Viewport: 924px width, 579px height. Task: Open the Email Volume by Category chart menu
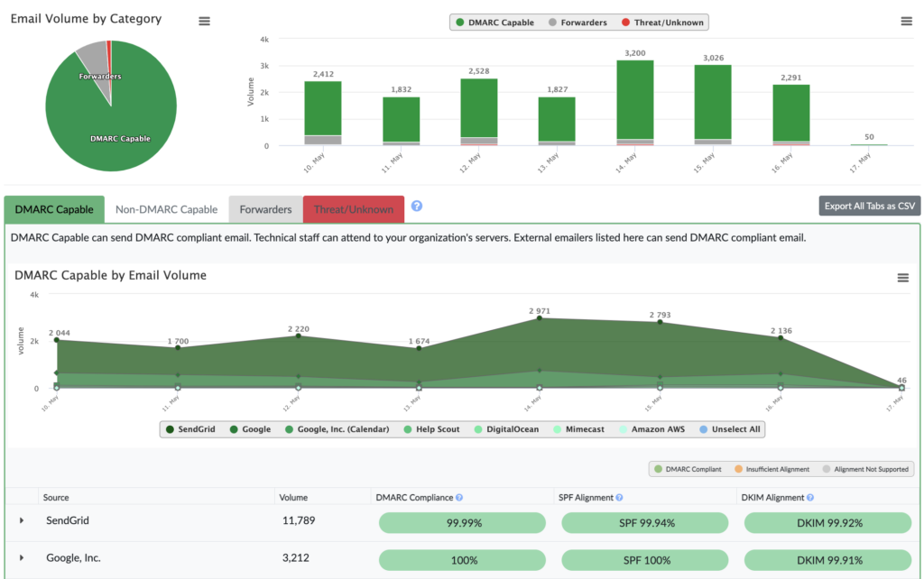(x=204, y=21)
